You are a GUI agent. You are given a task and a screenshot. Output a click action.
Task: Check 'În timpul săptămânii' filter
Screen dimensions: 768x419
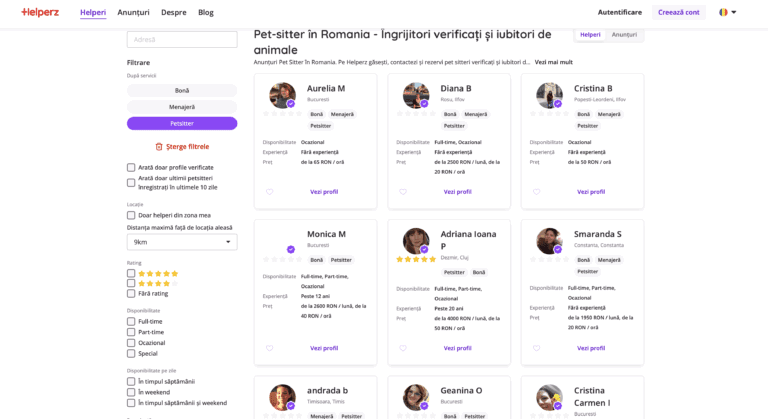pos(131,381)
